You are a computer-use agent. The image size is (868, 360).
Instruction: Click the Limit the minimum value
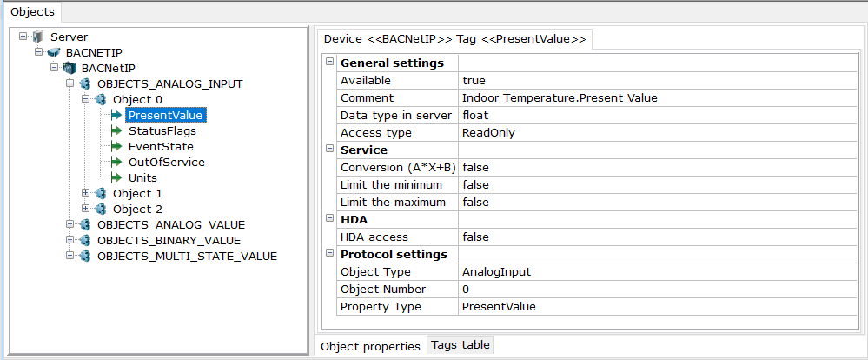click(659, 184)
